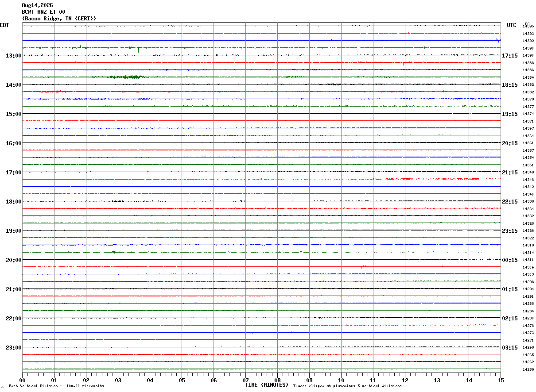Click the UTC timezone header label

512,25
